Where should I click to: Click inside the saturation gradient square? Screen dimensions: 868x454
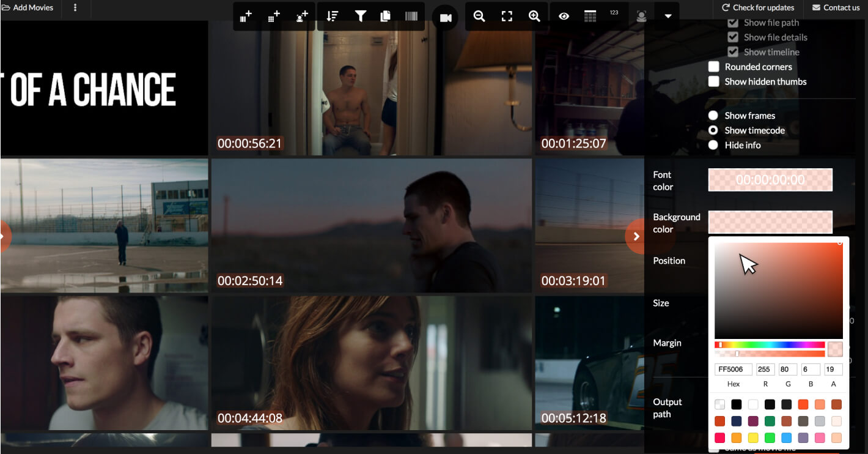[779, 291]
